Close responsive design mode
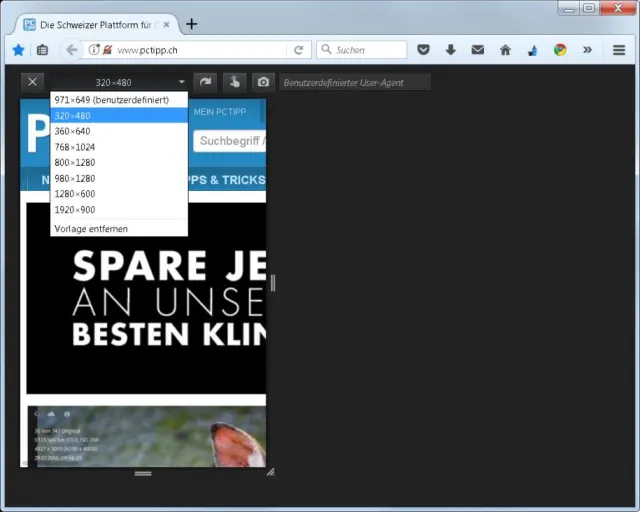Image resolution: width=640 pixels, height=512 pixels. point(32,82)
